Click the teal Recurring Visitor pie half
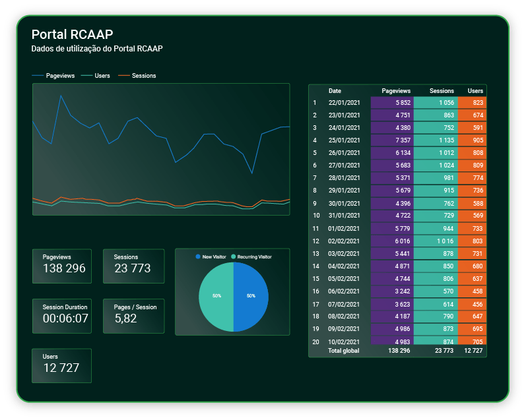The image size is (526, 420). 216,297
